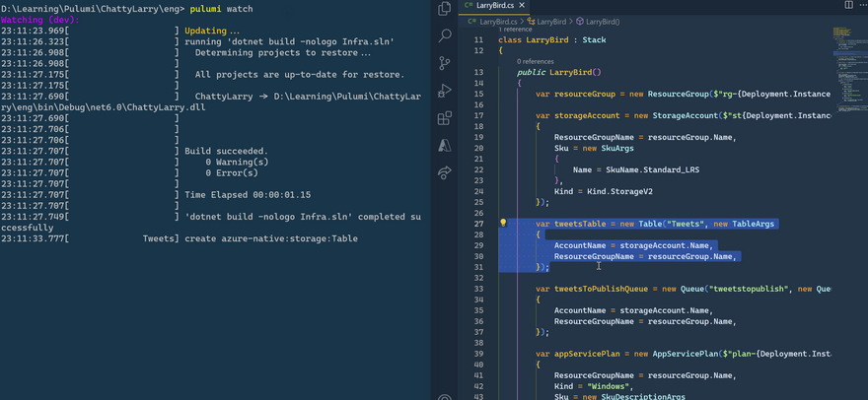
Task: Click 'resourceGroup' variable on line 15
Action: [x=585, y=94]
